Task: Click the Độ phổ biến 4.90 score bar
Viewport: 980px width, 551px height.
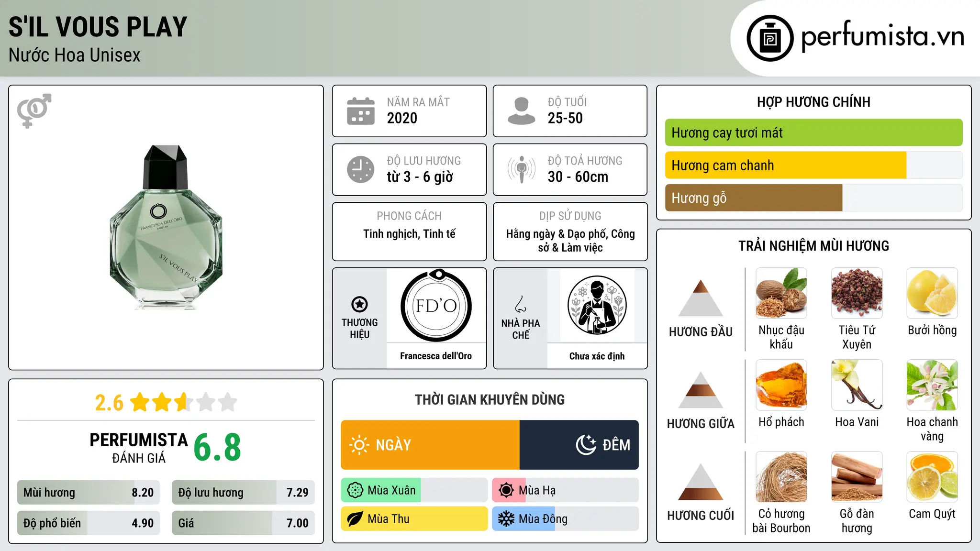Action: (89, 523)
